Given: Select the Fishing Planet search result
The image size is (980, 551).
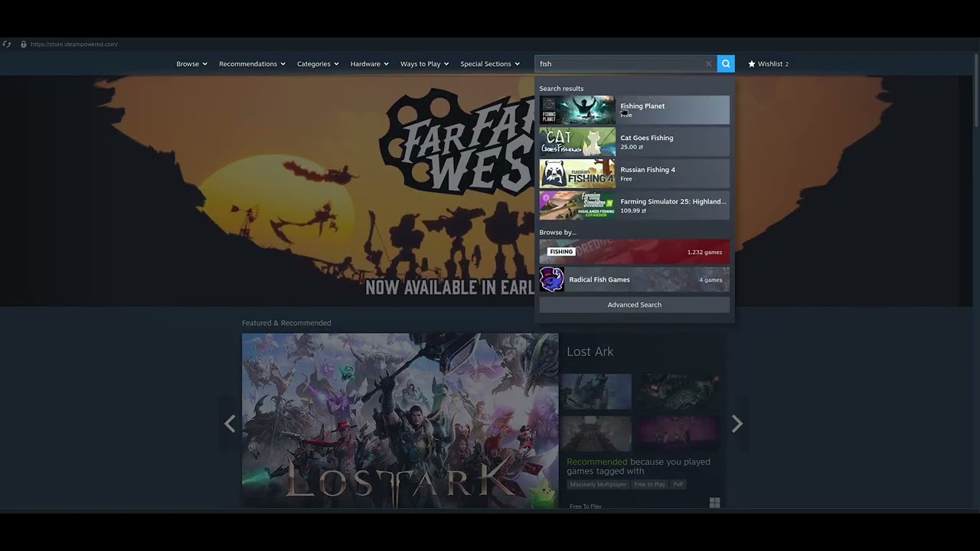Looking at the screenshot, I should click(635, 109).
